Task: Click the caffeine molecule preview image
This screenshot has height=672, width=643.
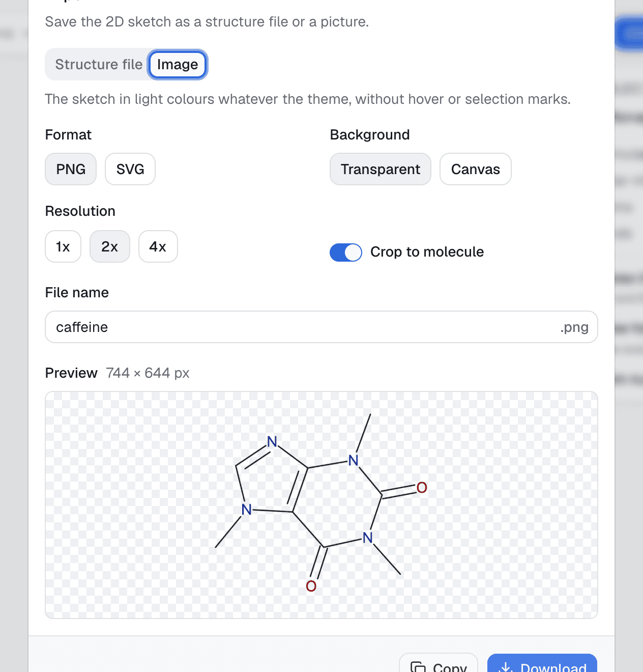Action: click(x=322, y=505)
